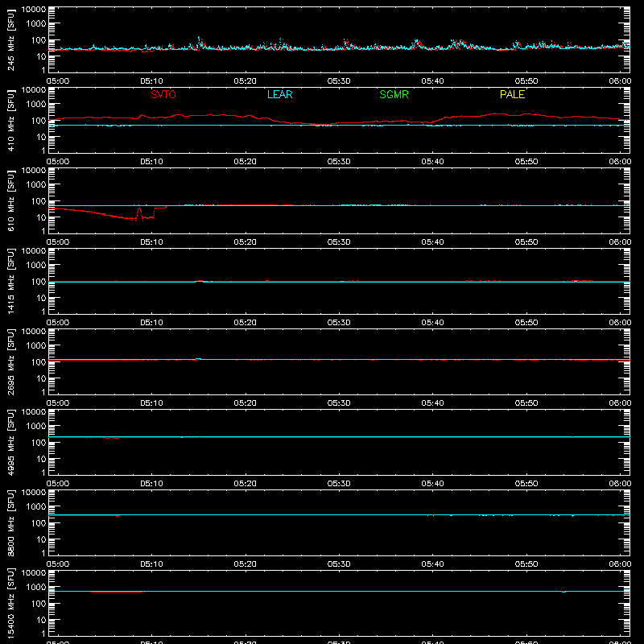Click the green SGMR station legend label
The width and height of the screenshot is (644, 644).
point(394,94)
